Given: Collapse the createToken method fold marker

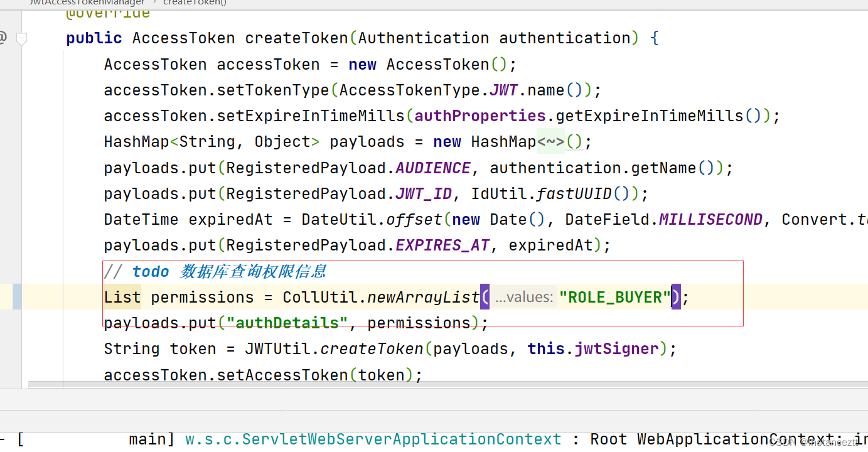Looking at the screenshot, I should [22, 39].
